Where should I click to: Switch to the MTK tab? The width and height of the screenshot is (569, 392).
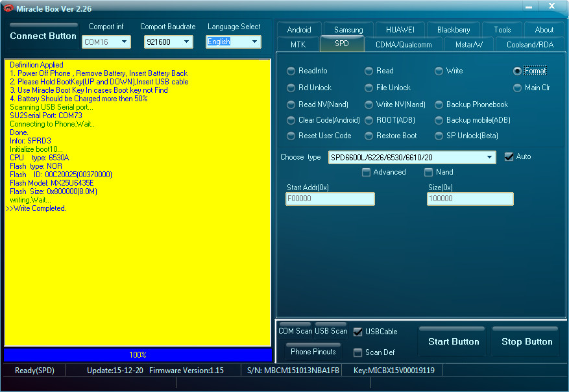pos(298,45)
